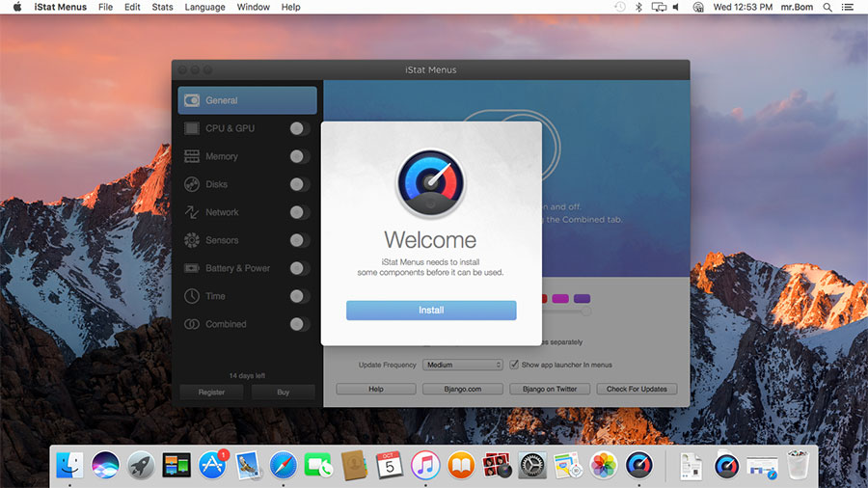
Task: Click the Install button
Action: point(431,311)
